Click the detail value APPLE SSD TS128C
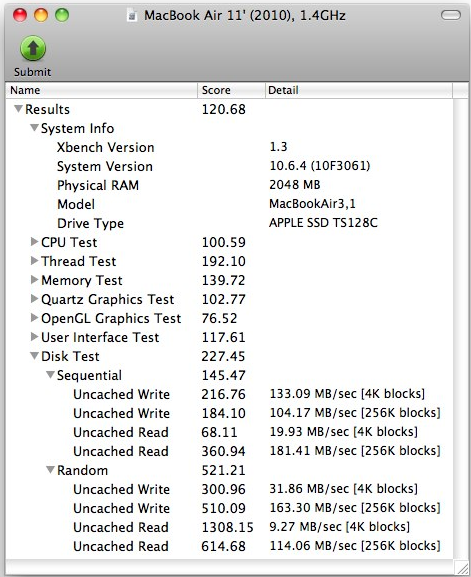Image resolution: width=471 pixels, height=577 pixels. (x=323, y=223)
